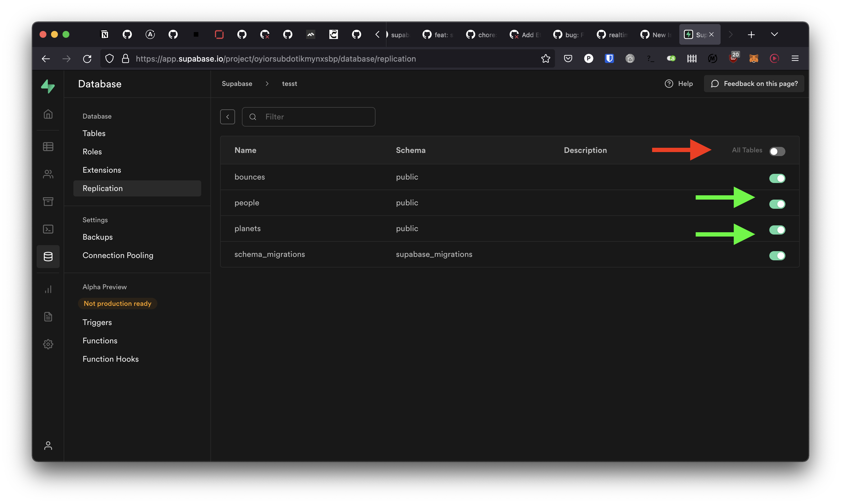Close the active Supabase tab
841x504 pixels.
pyautogui.click(x=711, y=35)
